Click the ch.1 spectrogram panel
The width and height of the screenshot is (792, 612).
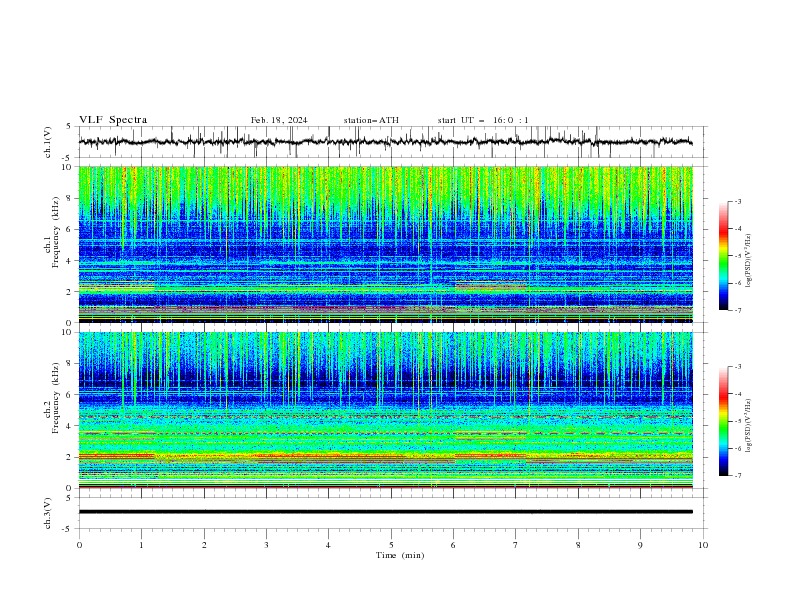point(385,244)
